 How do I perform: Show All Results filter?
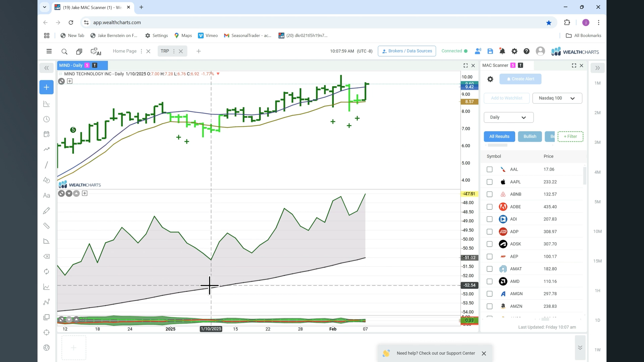[x=499, y=136]
